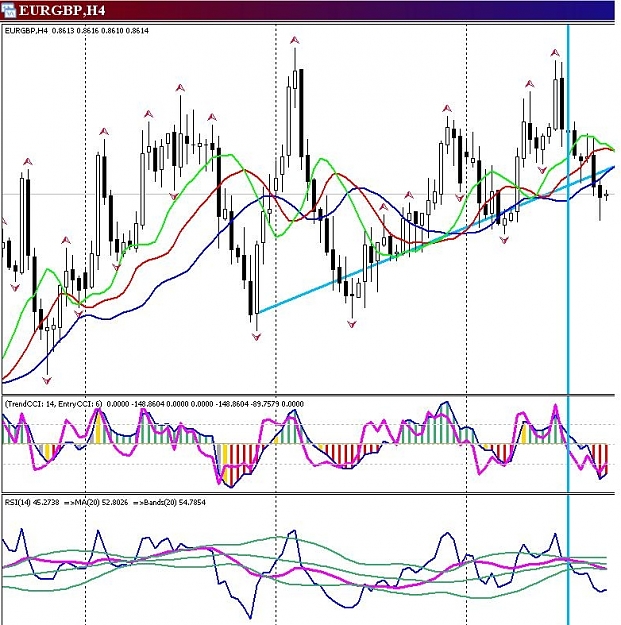Click the EURGBP,H4 title bar text

62,10
